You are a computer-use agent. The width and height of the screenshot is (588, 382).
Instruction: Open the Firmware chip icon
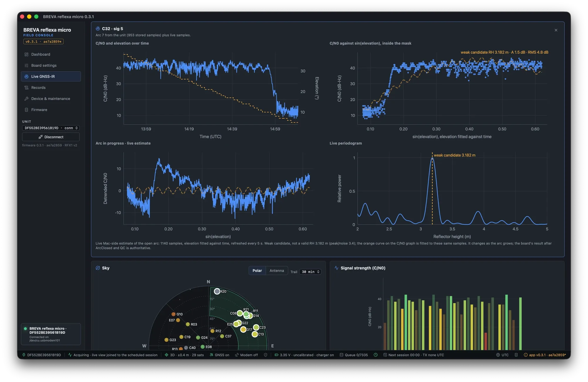pyautogui.click(x=26, y=110)
